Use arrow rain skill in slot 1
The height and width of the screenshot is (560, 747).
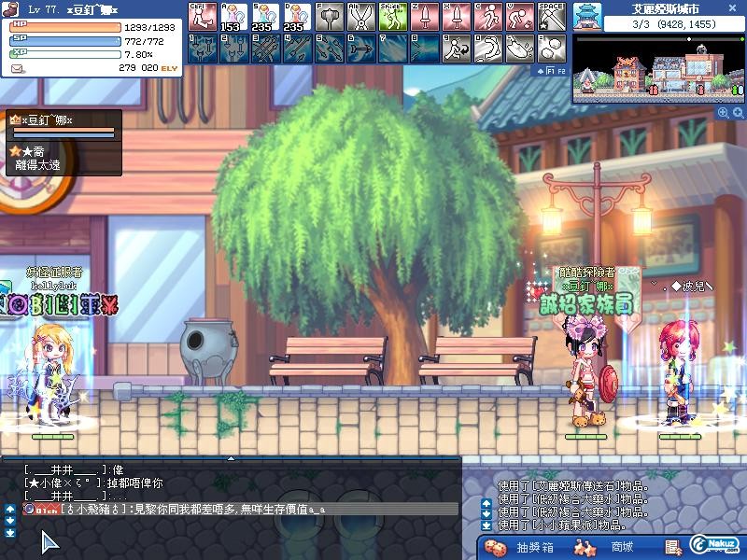pyautogui.click(x=203, y=49)
